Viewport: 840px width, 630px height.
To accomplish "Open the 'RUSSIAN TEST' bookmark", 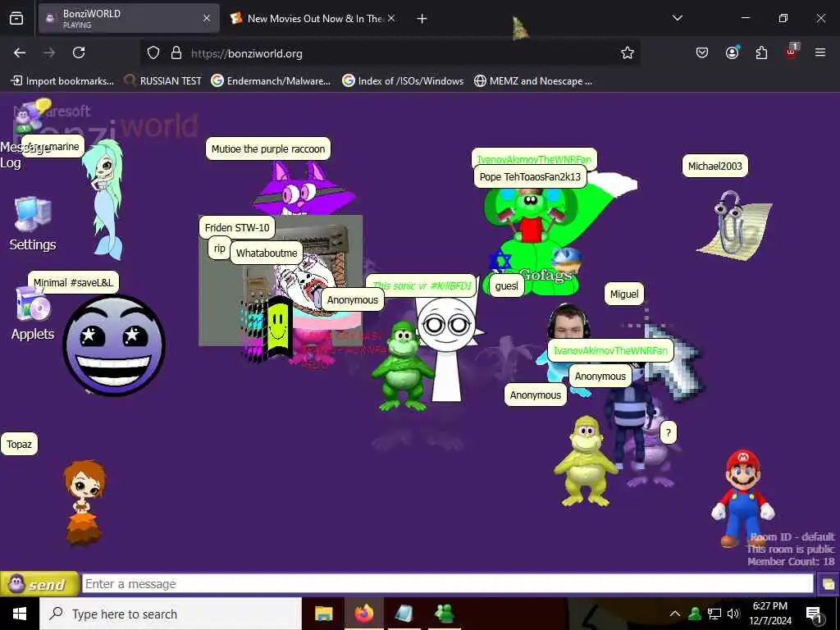I will [162, 81].
